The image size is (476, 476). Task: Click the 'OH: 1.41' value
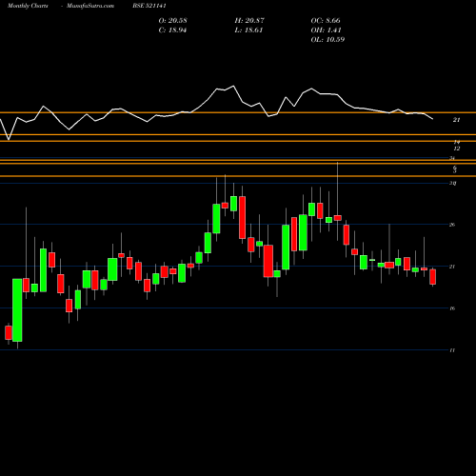tap(326, 30)
